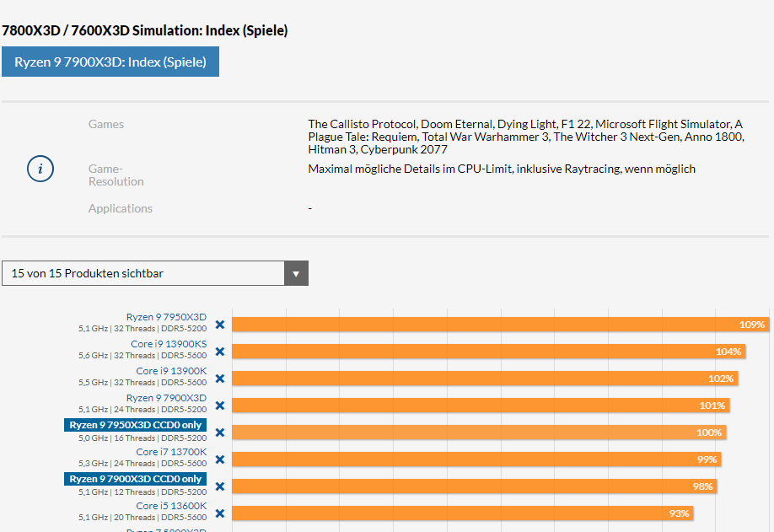Open the Ryzen 9 7900X3D chart label link
This screenshot has width=774, height=532.
point(166,398)
